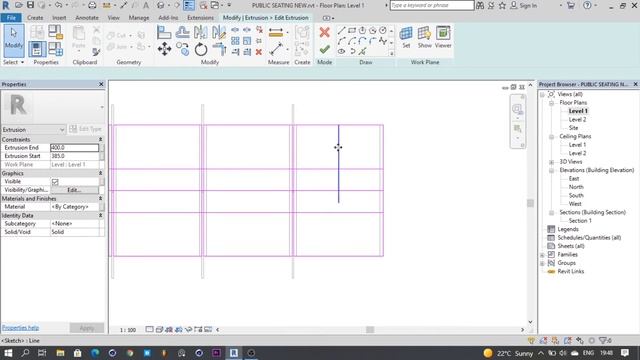Click the Offset tool icon
Image resolution: width=640 pixels, height=360 pixels.
click(182, 32)
